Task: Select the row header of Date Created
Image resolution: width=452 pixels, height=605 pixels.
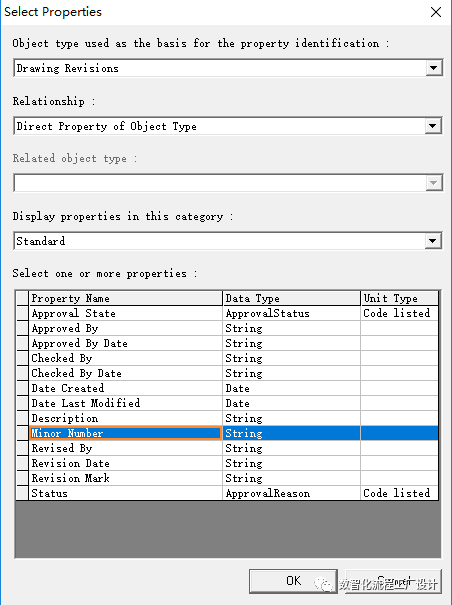Action: pyautogui.click(x=22, y=388)
